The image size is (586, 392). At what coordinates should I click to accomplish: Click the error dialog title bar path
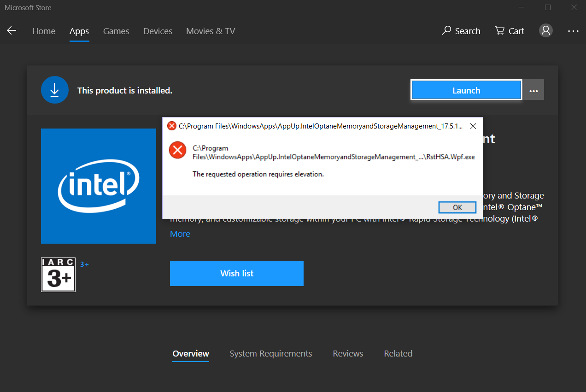coord(321,126)
